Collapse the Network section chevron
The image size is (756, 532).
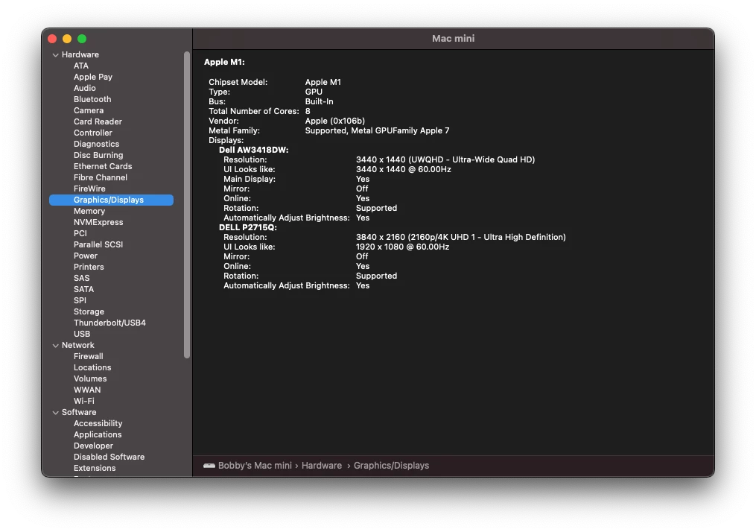[55, 345]
